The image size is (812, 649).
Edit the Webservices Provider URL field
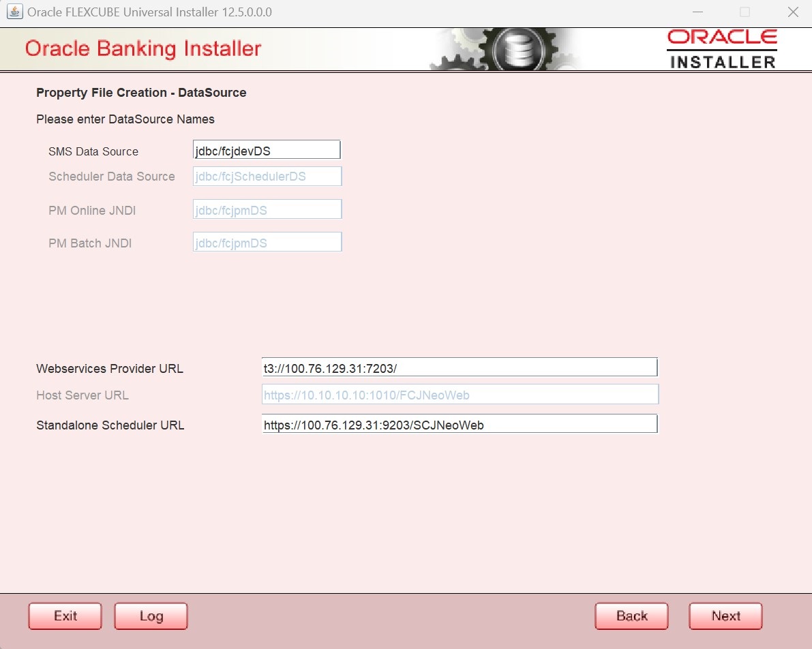(460, 367)
